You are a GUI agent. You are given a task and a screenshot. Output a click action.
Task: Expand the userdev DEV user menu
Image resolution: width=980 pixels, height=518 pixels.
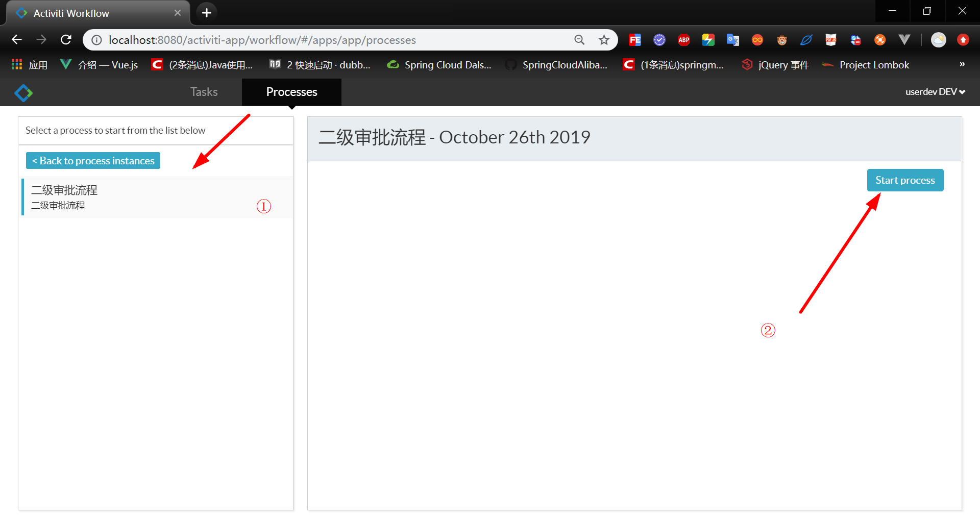[x=935, y=92]
